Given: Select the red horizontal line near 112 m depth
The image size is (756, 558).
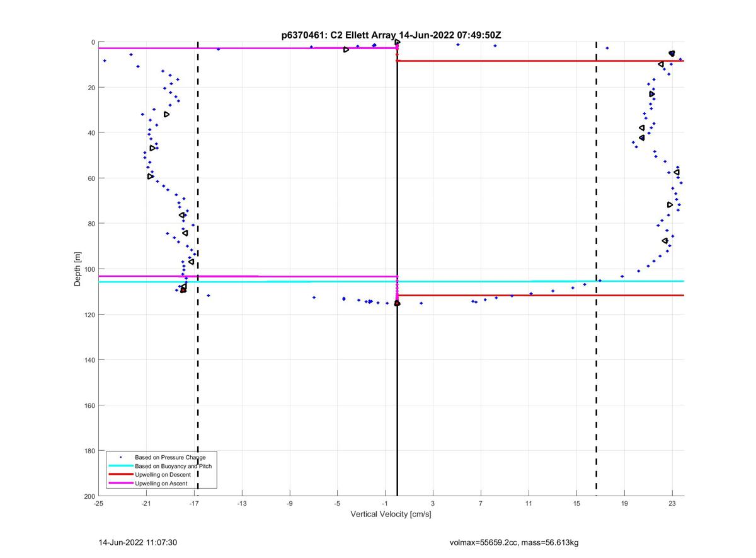Looking at the screenshot, I should [x=541, y=295].
